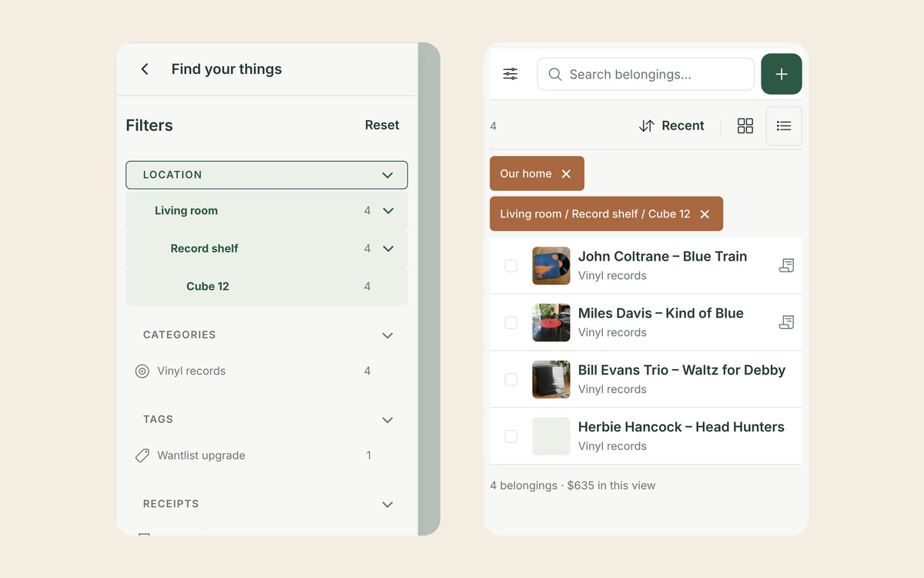Add a new belonging with plus button
924x578 pixels.
tap(782, 74)
